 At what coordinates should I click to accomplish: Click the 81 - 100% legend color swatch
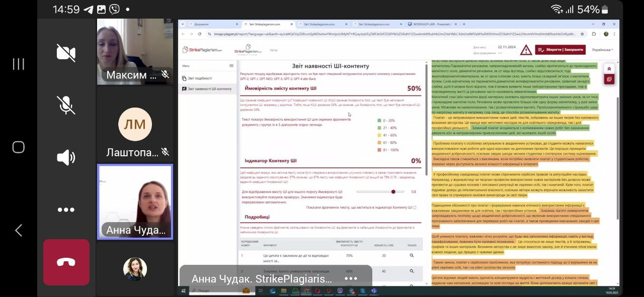[379, 150]
